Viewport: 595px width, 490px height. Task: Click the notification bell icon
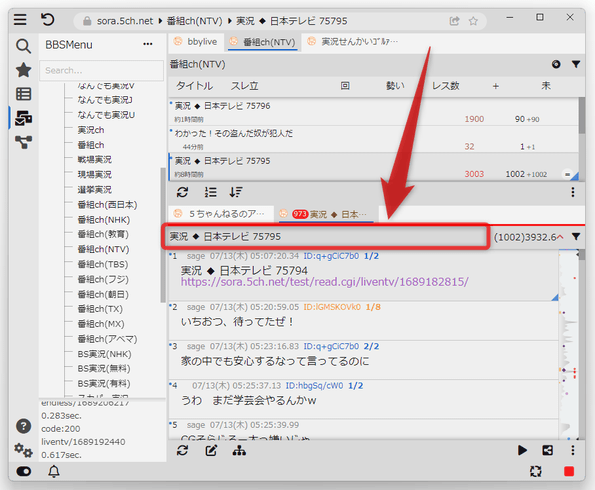(54, 471)
